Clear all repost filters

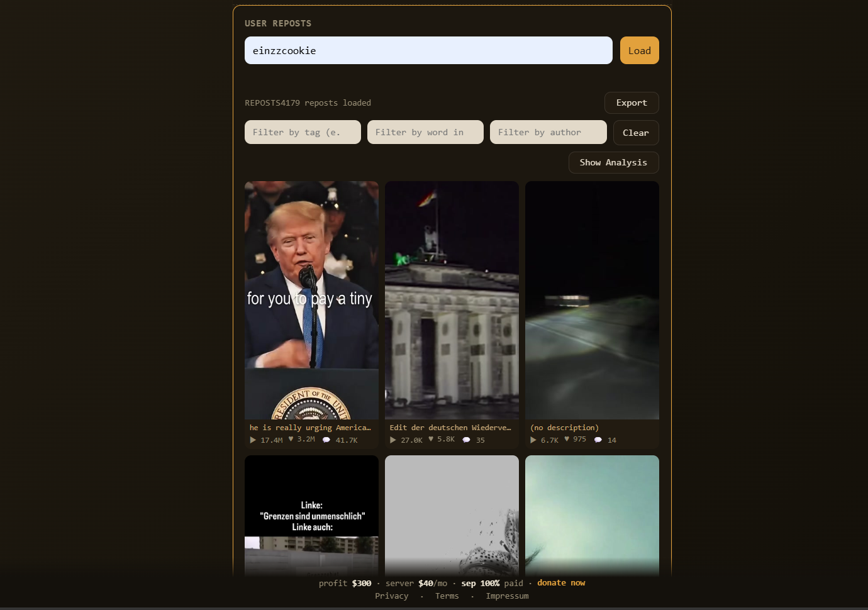(636, 133)
